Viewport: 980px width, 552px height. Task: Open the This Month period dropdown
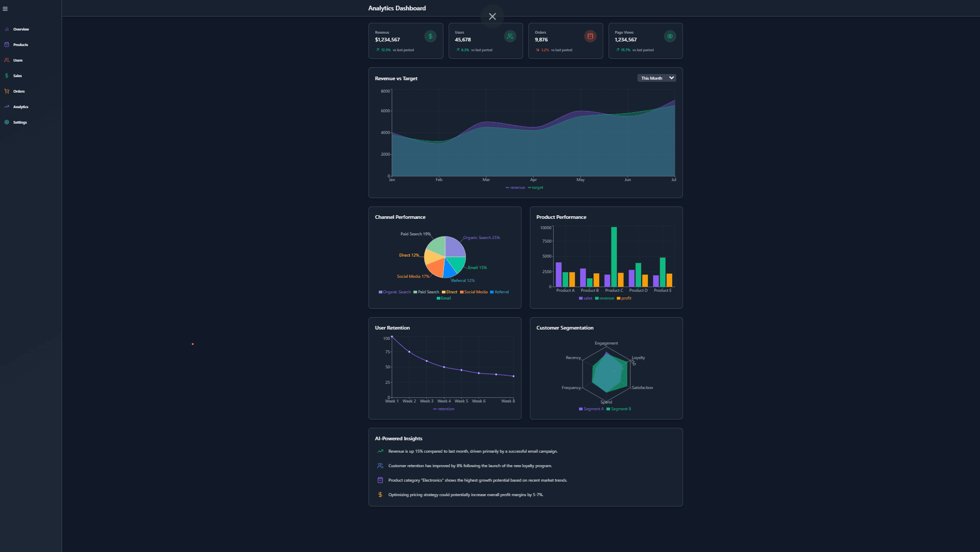click(x=656, y=78)
